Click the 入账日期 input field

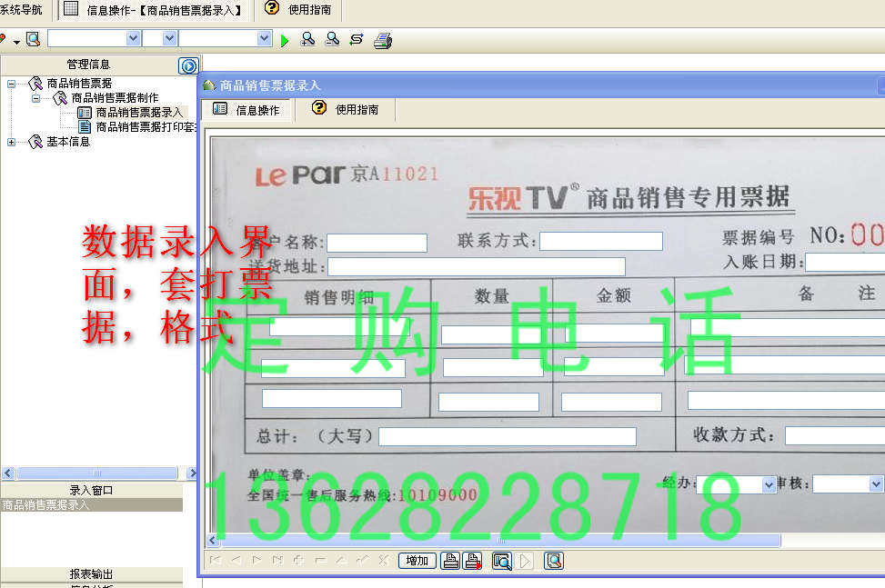845,262
